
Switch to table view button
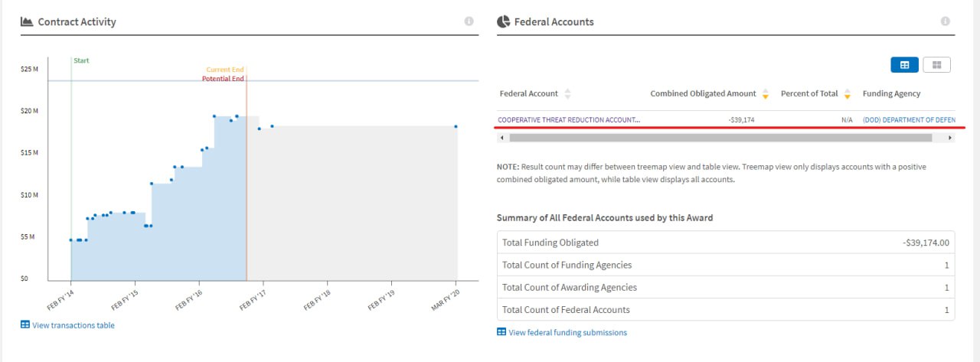click(x=904, y=65)
